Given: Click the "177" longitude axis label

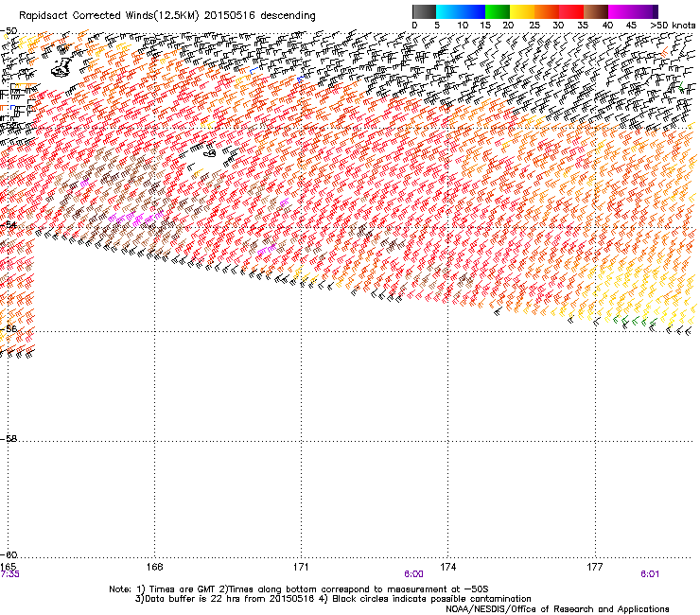Looking at the screenshot, I should [595, 567].
